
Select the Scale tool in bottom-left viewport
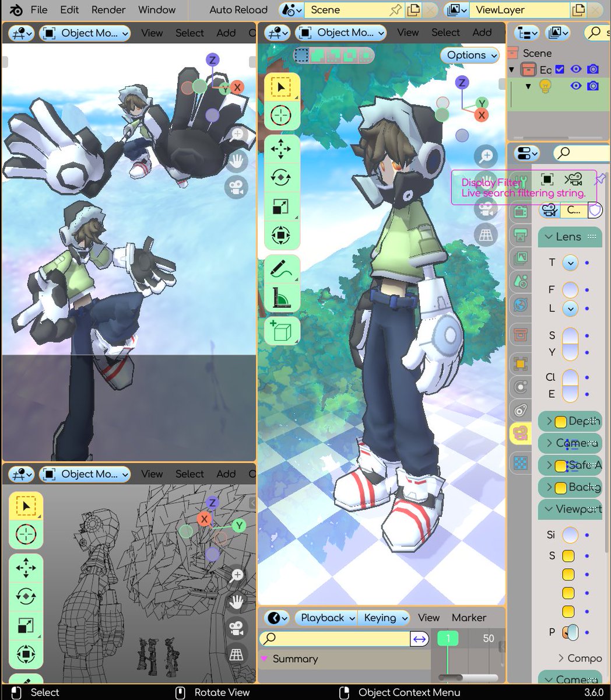pyautogui.click(x=26, y=625)
